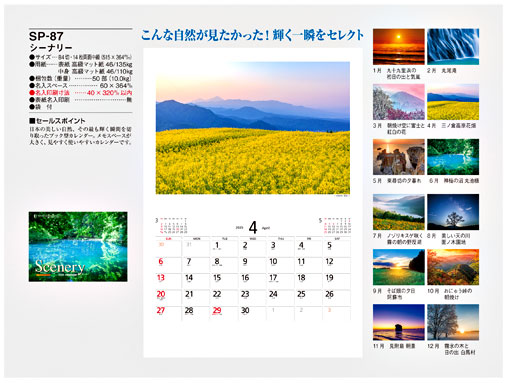
Task: Click the small May mini calendar
Action: [x=335, y=226]
